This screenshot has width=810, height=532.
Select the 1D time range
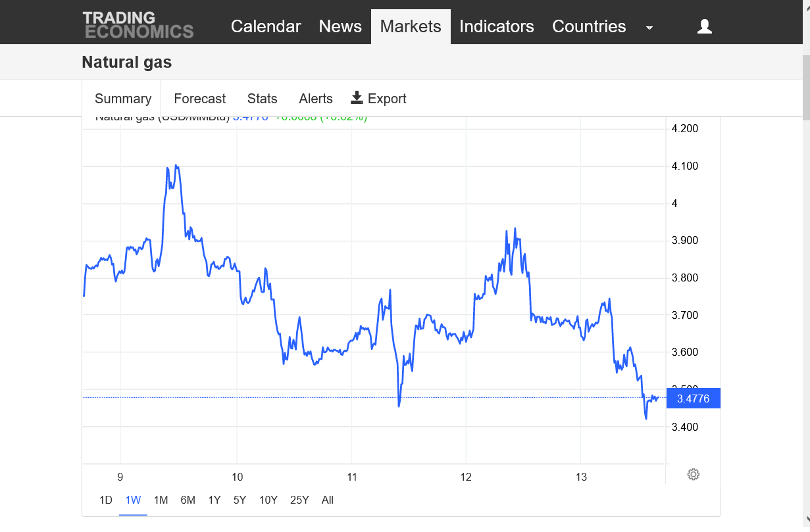tap(106, 500)
